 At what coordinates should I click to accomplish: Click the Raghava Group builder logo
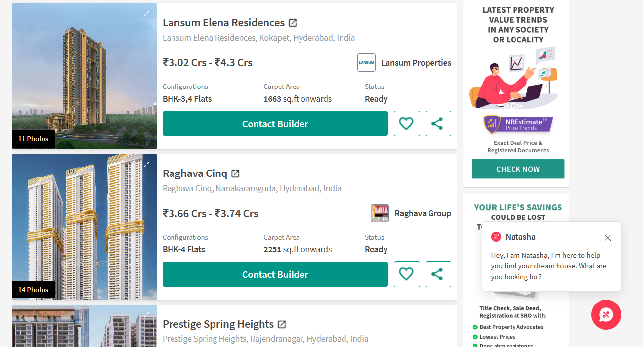(x=380, y=214)
